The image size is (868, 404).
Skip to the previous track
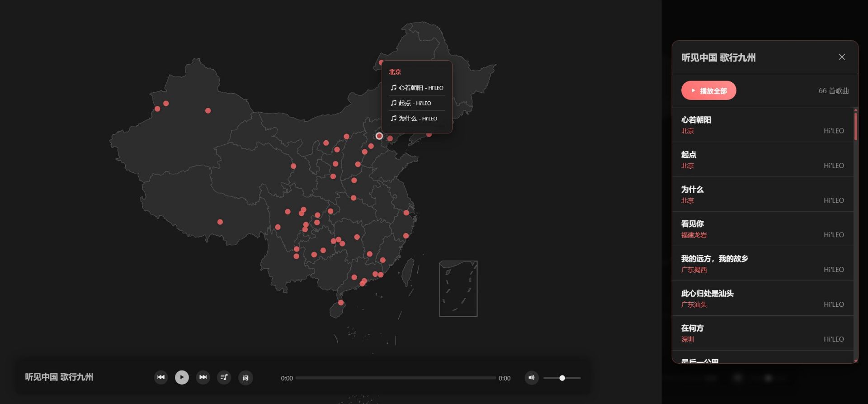[161, 377]
